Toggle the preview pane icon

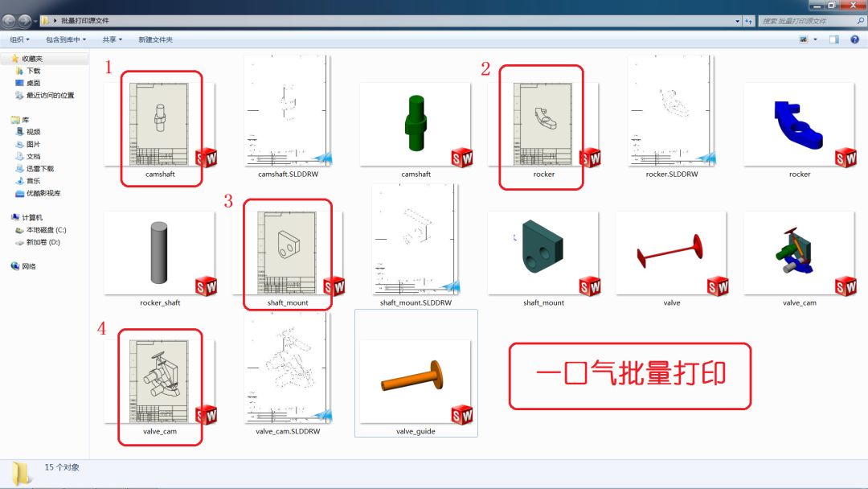[x=833, y=39]
